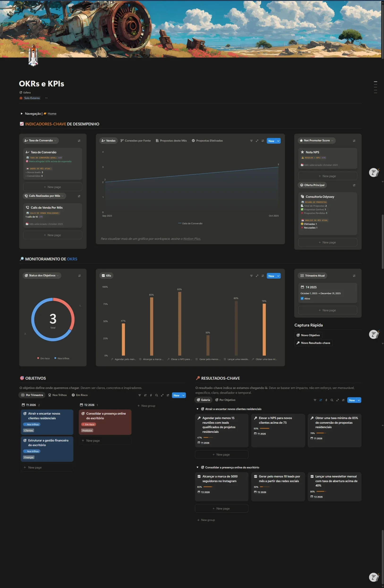
Task: Collapse the Atrair e encantar novos clientes group
Action: click(197, 409)
